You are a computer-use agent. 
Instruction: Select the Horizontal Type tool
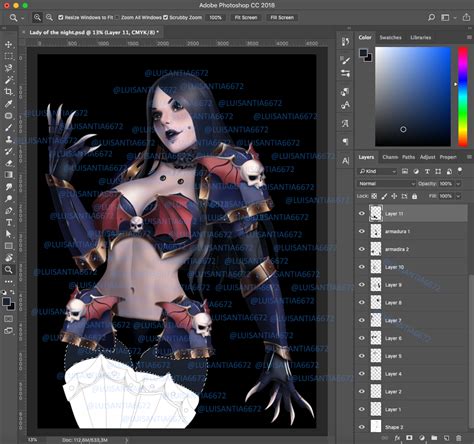[9, 222]
